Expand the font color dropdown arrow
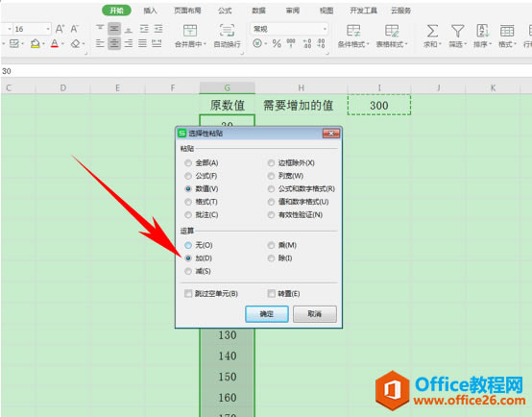 coord(62,43)
